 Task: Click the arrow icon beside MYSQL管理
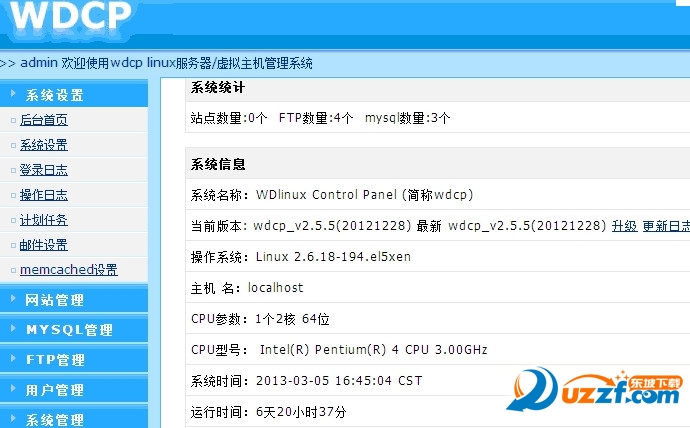(x=13, y=329)
